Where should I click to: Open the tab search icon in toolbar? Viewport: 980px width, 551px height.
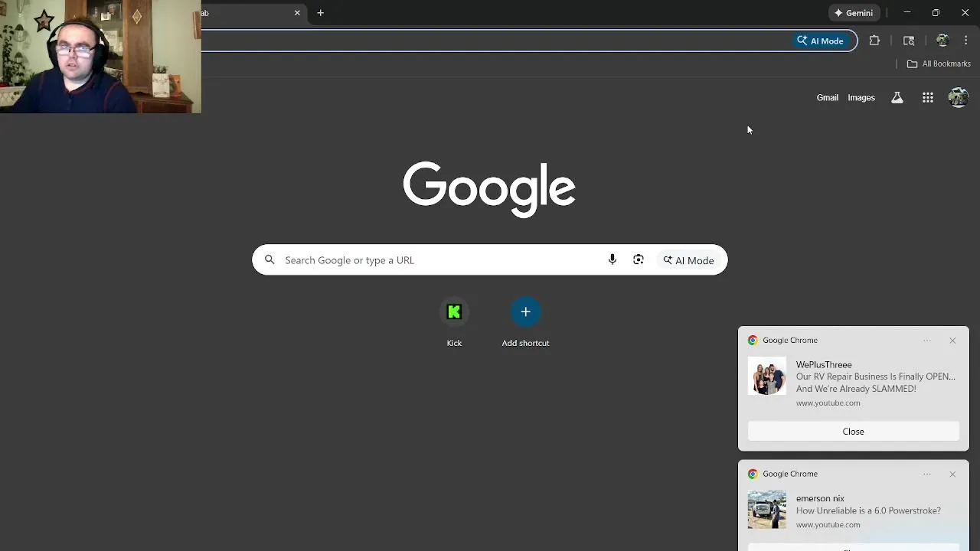[909, 41]
